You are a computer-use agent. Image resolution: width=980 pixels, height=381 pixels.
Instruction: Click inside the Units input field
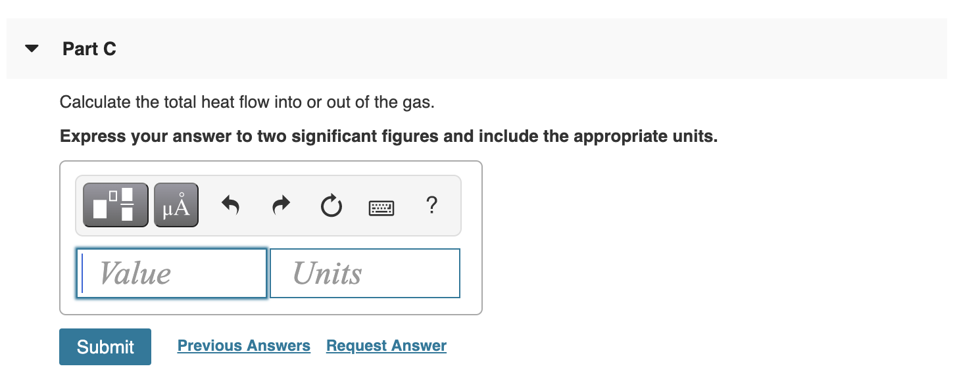[364, 273]
